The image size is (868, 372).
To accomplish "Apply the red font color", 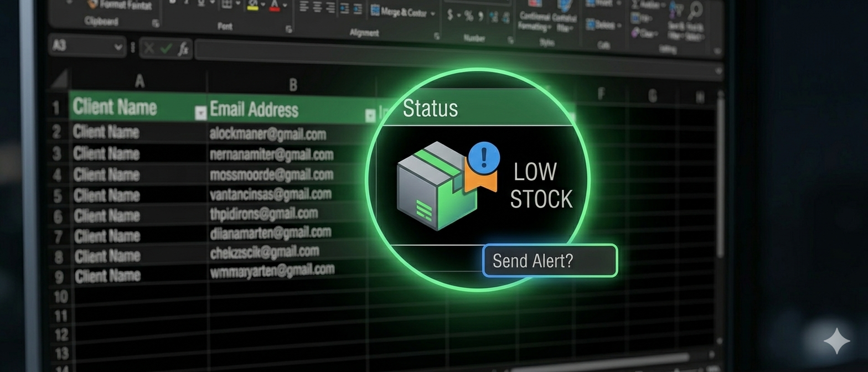I will (x=274, y=6).
